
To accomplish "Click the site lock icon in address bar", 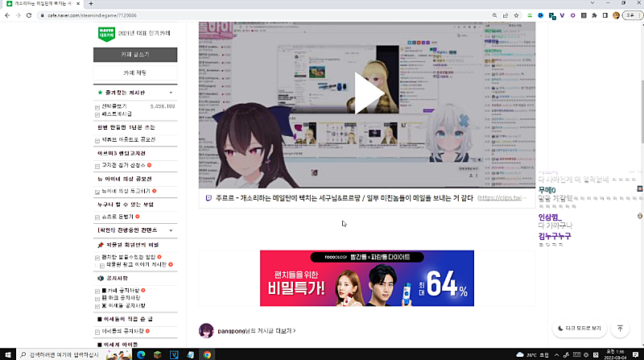I will tap(42, 15).
